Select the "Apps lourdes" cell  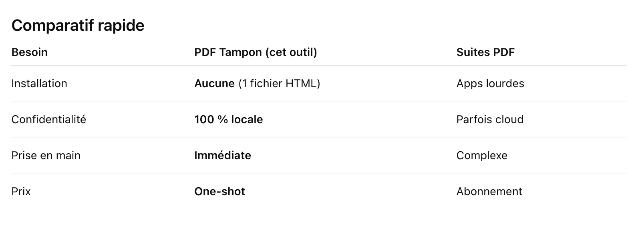tap(490, 84)
